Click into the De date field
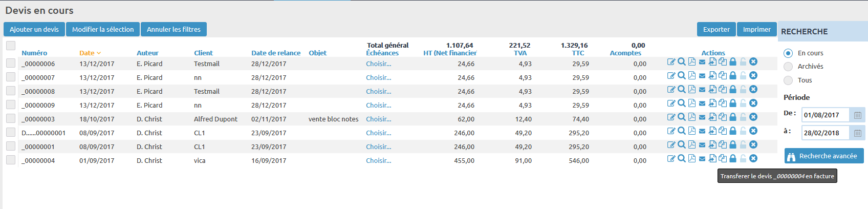This screenshot has width=868, height=209. 825,115
